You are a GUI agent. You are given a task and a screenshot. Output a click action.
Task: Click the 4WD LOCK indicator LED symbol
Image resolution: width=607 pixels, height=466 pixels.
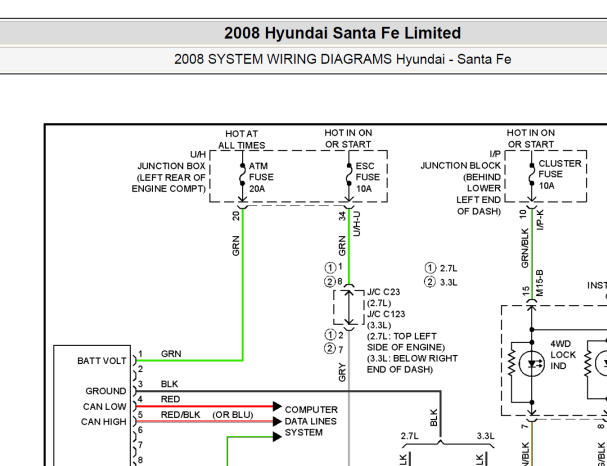(532, 364)
